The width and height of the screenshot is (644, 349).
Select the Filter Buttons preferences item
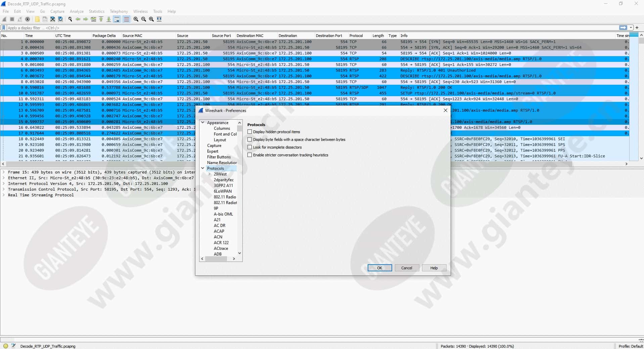(x=219, y=157)
